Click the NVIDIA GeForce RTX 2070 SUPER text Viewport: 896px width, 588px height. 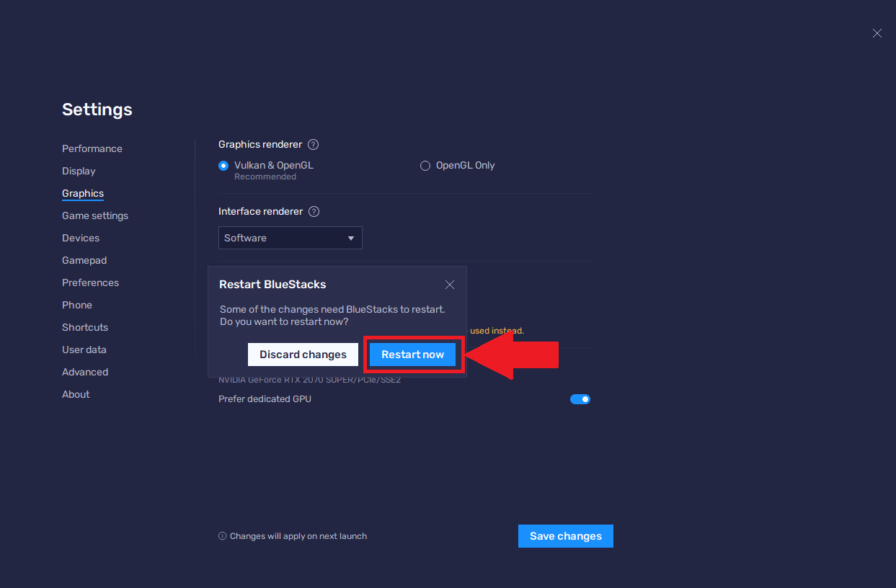[x=309, y=380]
